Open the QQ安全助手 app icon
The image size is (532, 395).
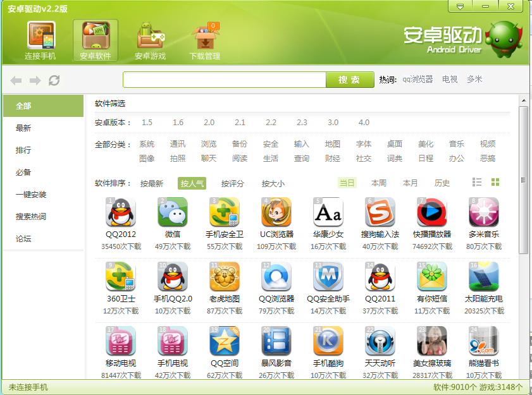pyautogui.click(x=328, y=277)
